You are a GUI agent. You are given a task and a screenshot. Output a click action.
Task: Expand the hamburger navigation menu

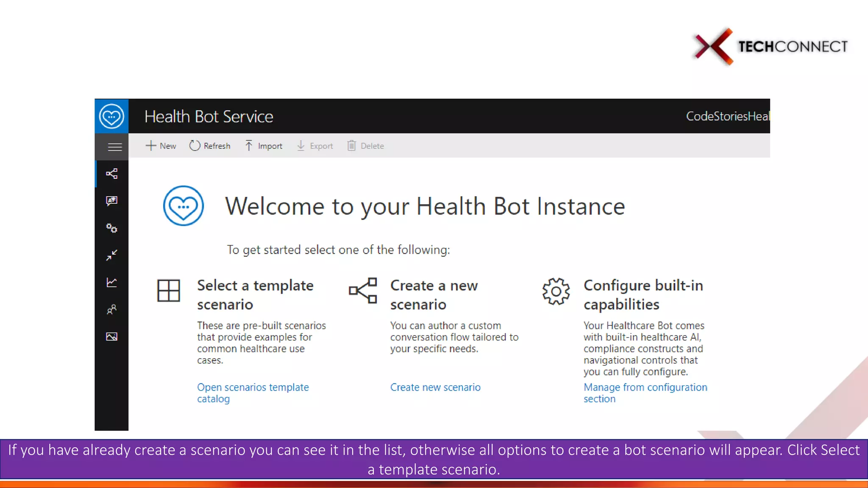coord(114,147)
